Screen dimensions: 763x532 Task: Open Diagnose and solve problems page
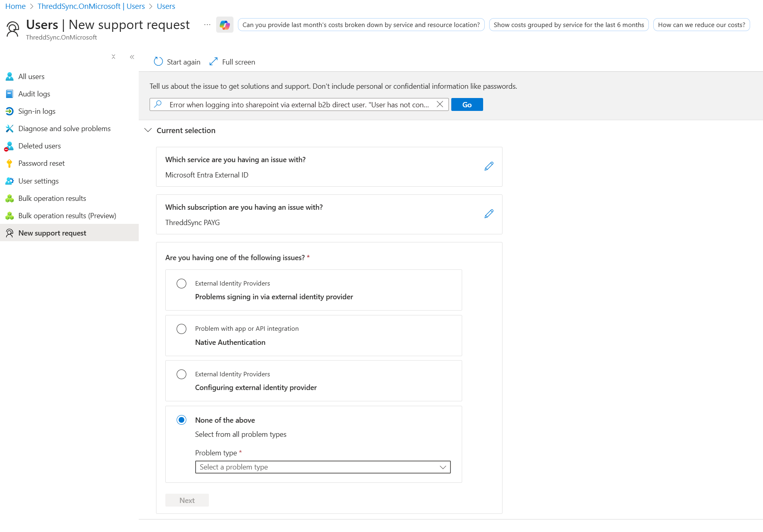64,129
